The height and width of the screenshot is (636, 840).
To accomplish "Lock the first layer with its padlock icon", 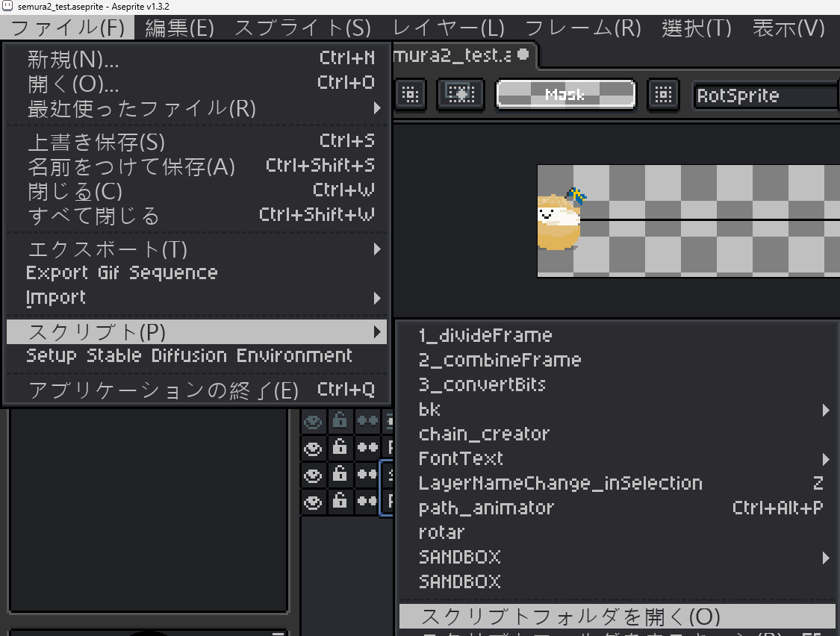I will click(340, 447).
